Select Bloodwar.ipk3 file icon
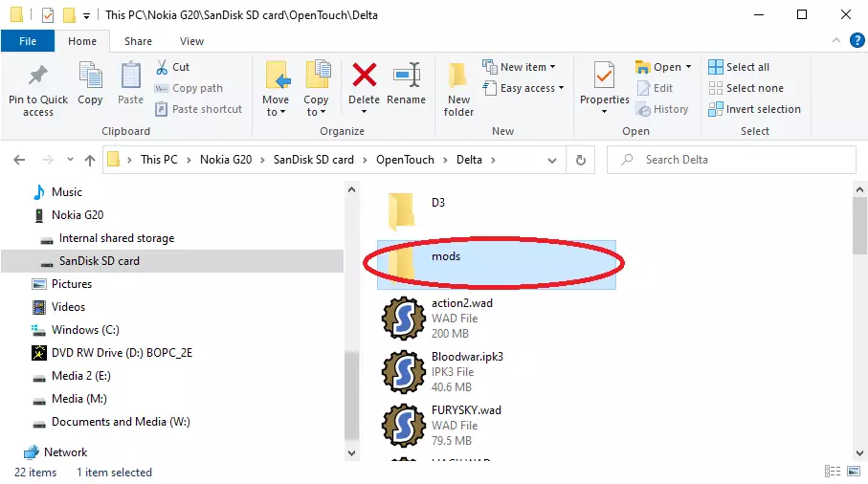 pyautogui.click(x=404, y=372)
